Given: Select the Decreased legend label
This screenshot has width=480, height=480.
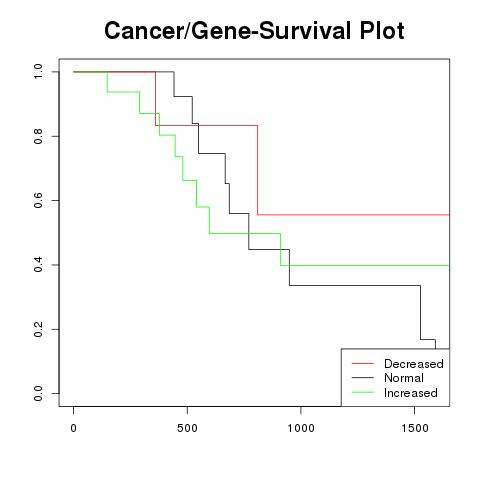Looking at the screenshot, I should tap(414, 364).
